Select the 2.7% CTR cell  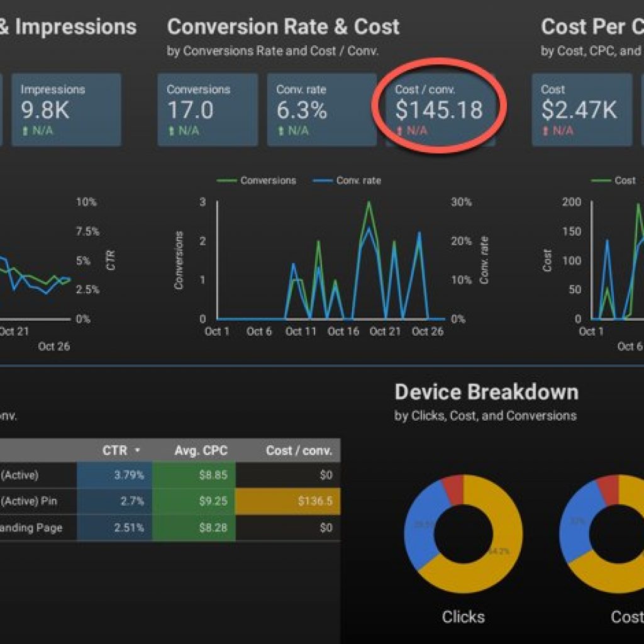(114, 501)
